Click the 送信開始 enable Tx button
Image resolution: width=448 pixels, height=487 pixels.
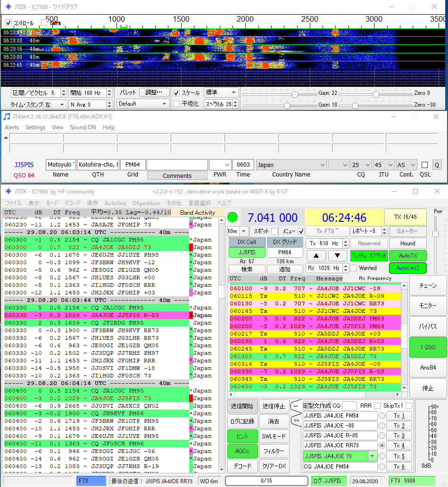[242, 406]
